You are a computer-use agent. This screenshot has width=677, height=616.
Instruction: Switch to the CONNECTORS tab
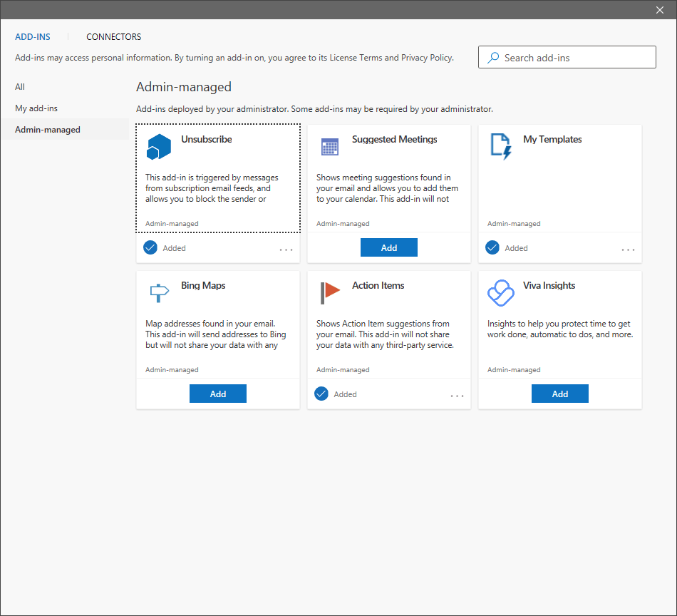[x=113, y=36]
